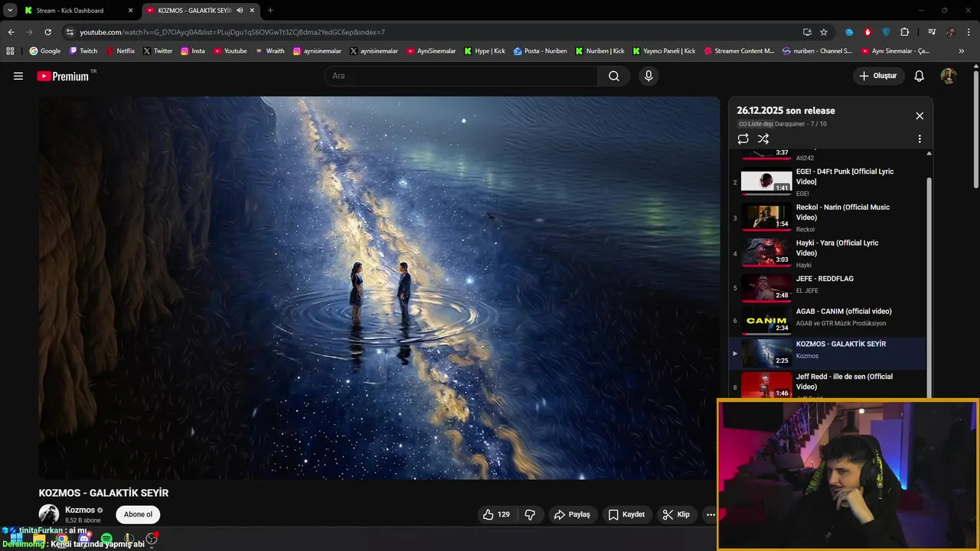Save video with Kaydet button
The width and height of the screenshot is (980, 551).
click(626, 514)
